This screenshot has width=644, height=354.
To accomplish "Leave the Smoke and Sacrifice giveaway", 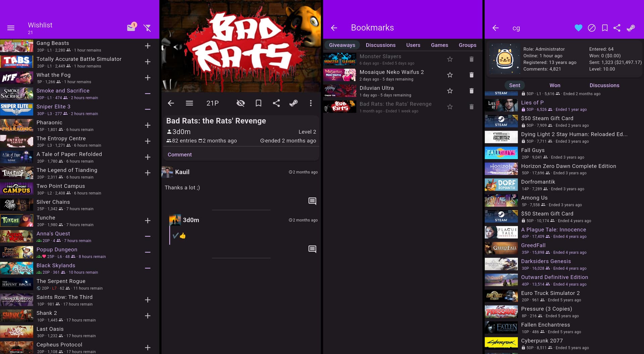I will (148, 94).
